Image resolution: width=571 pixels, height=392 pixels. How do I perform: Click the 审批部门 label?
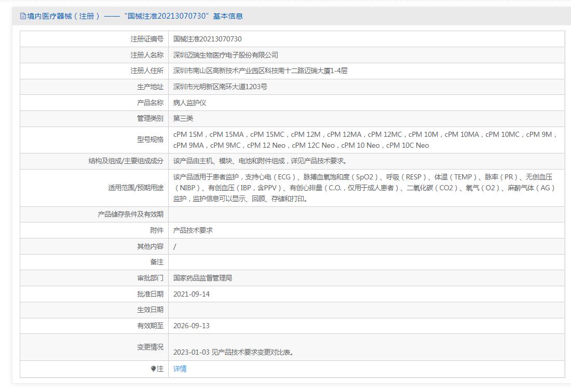(151, 278)
